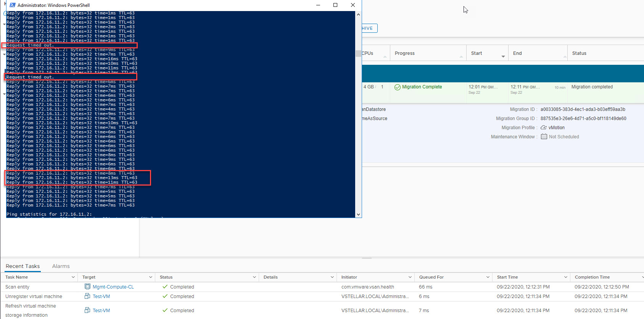This screenshot has width=644, height=319.
Task: Click the green Migration Complete checkmark icon
Action: tap(398, 87)
